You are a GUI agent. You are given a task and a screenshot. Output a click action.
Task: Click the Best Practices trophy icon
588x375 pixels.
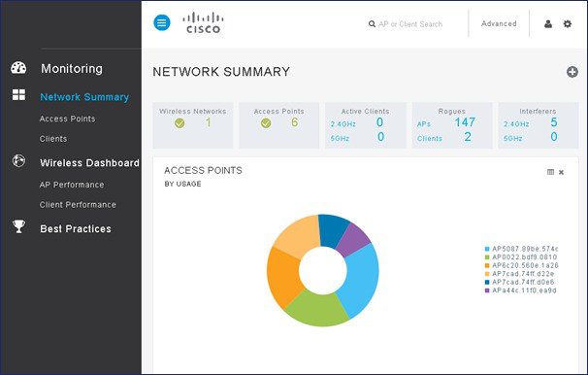point(18,226)
